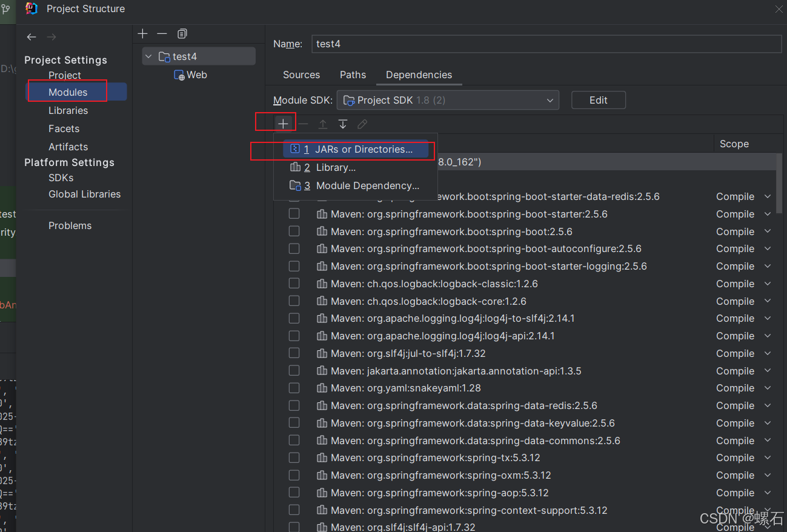Choose Library... from add menu
This screenshot has width=787, height=532.
(356, 167)
